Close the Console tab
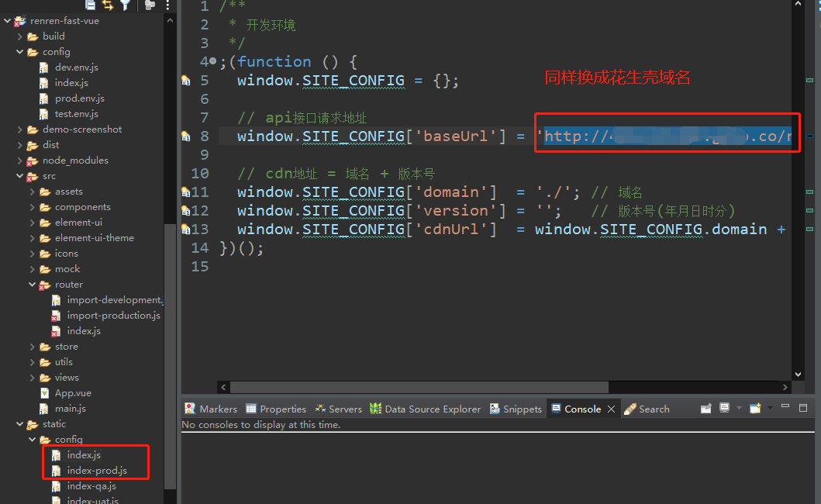 pyautogui.click(x=611, y=409)
